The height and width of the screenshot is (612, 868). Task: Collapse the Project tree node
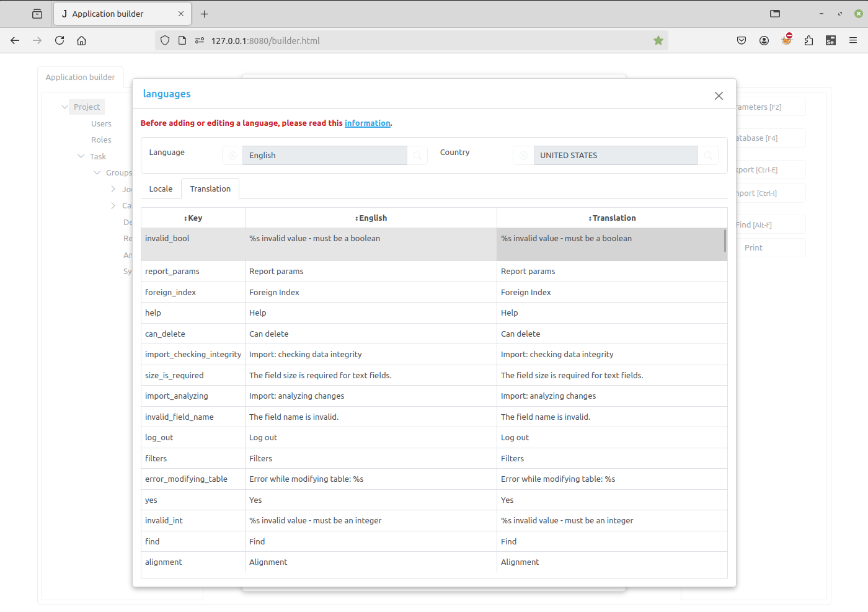(x=64, y=107)
